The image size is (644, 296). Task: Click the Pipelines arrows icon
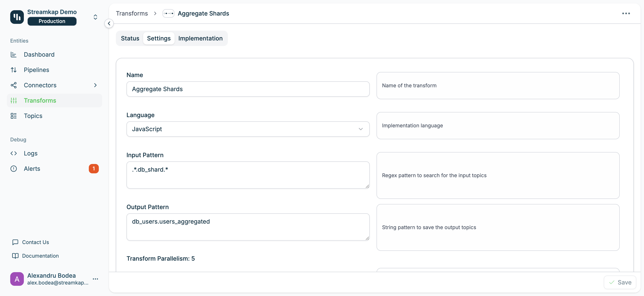coord(13,70)
